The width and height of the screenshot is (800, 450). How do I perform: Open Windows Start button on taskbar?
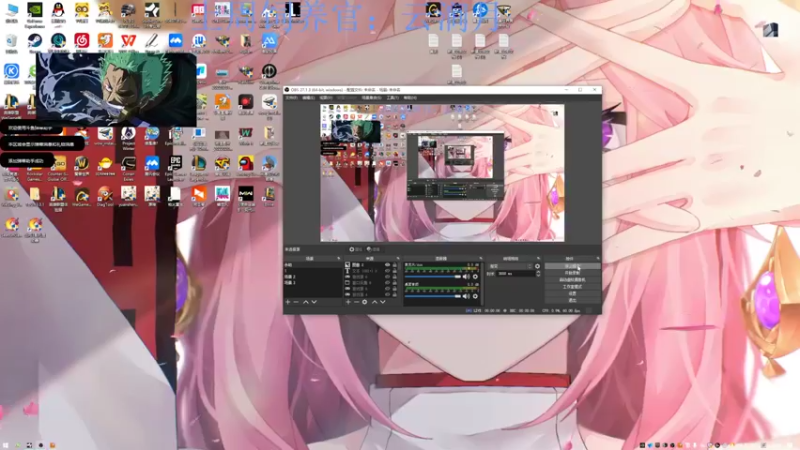click(x=6, y=445)
